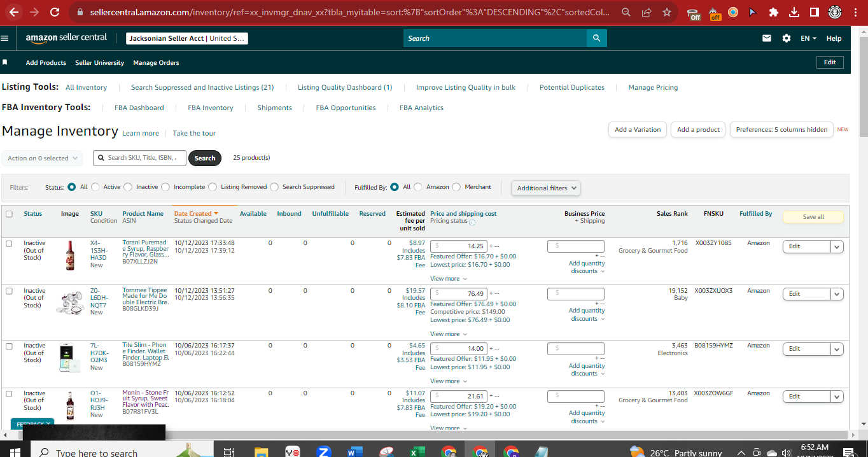Open the messages envelope icon
The height and width of the screenshot is (457, 868).
point(767,38)
